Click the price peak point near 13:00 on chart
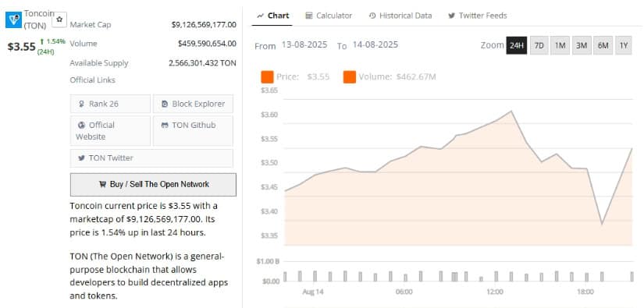 click(x=511, y=111)
